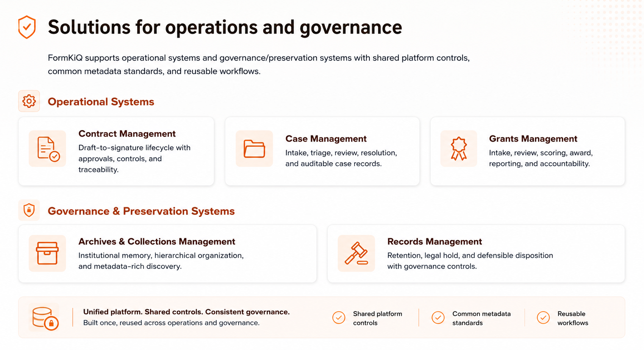644x350 pixels.
Task: Select the Governance & Preservation Systems heading
Action: click(141, 211)
